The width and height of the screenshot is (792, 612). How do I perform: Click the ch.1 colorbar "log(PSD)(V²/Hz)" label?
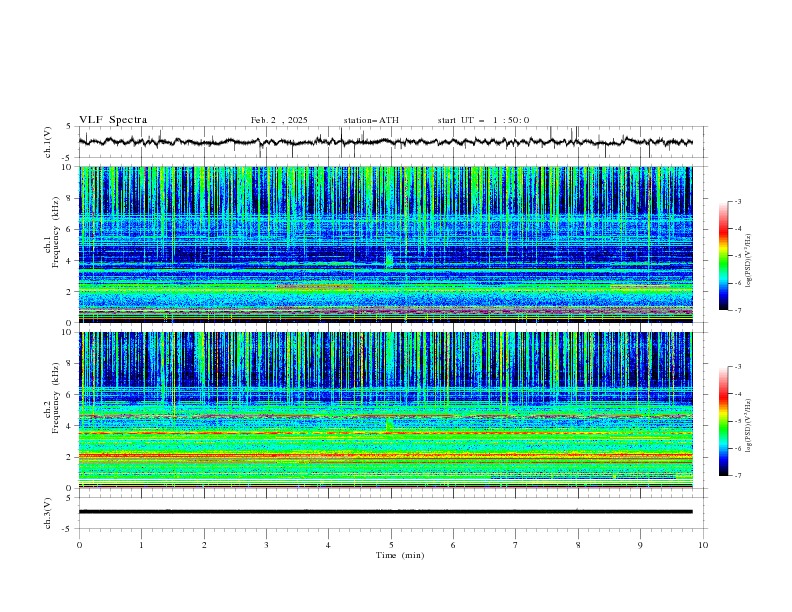click(748, 261)
